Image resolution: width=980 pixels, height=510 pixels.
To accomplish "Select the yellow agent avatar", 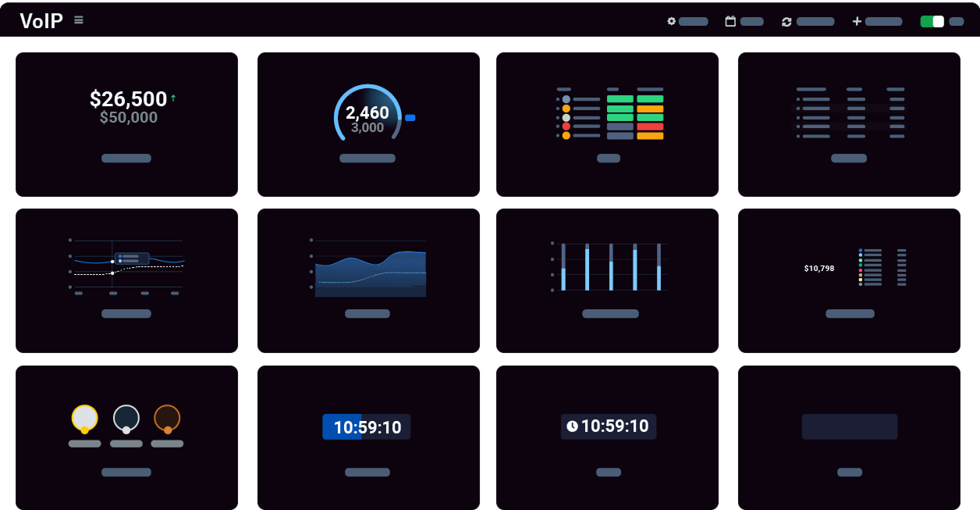I will 84,419.
